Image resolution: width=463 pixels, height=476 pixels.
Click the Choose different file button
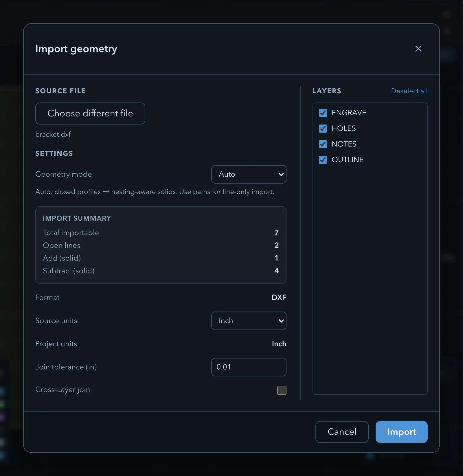point(90,113)
